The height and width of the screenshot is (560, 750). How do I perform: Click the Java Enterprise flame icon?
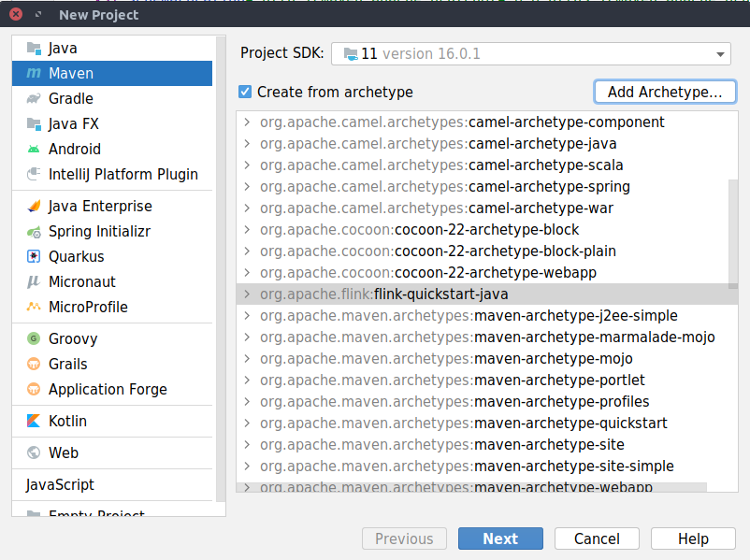pyautogui.click(x=34, y=206)
